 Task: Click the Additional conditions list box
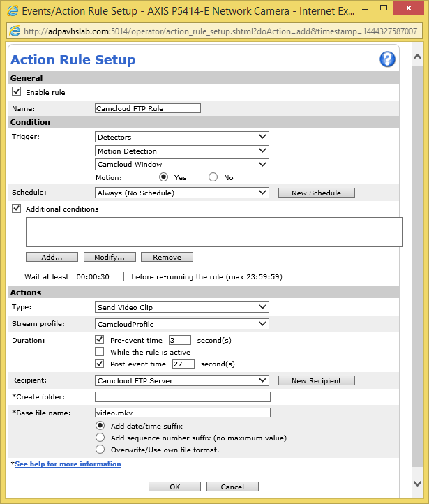214,232
